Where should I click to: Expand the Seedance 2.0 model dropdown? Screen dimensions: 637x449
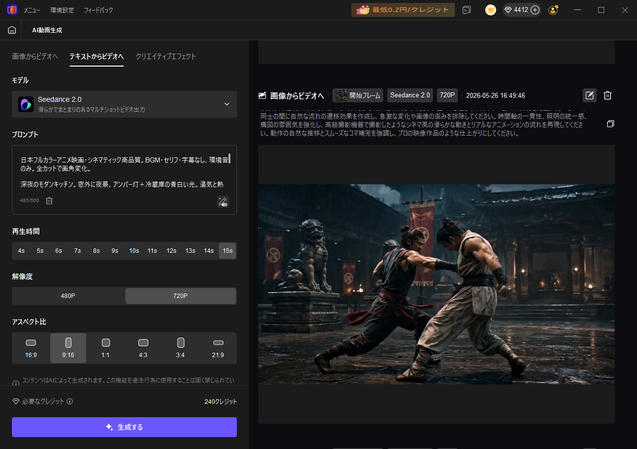124,104
